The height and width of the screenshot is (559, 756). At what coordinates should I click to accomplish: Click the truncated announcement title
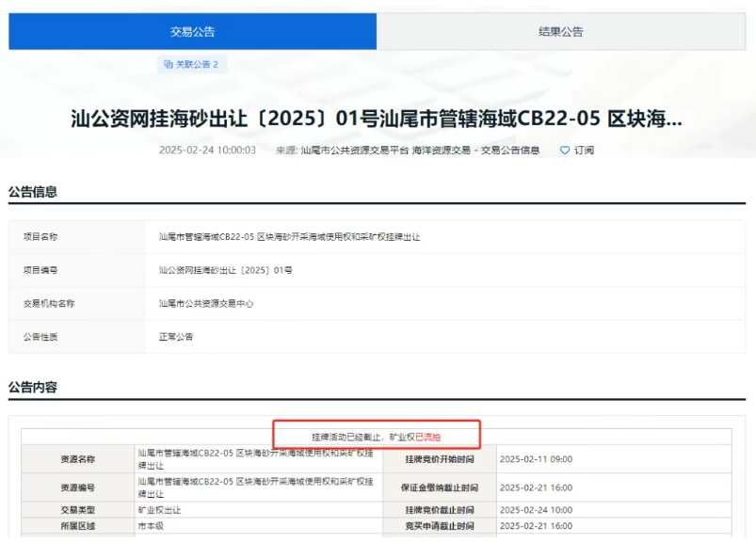tap(377, 119)
